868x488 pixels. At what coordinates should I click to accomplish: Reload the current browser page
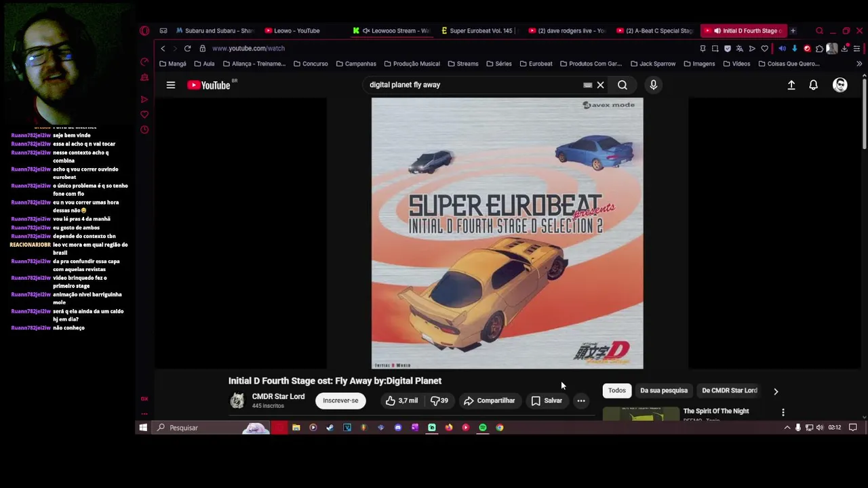(187, 49)
